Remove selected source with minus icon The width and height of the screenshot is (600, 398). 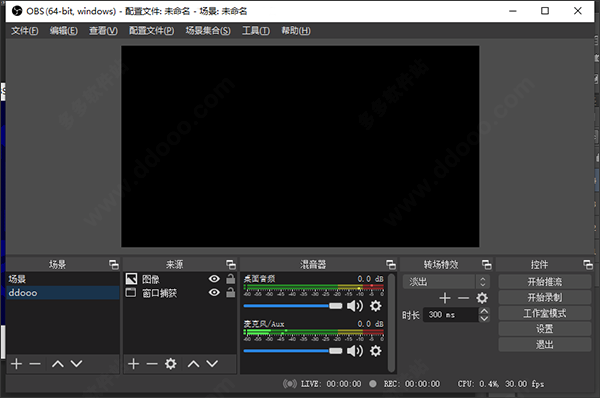point(152,364)
